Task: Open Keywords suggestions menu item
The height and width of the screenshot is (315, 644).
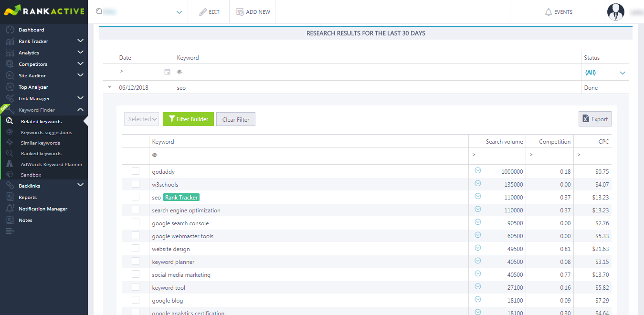Action: coord(47,132)
